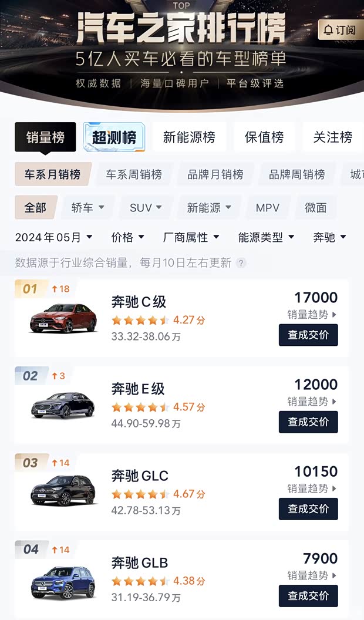Click the 奔驰GLC car photo thumbnail
364x620 pixels.
62,491
